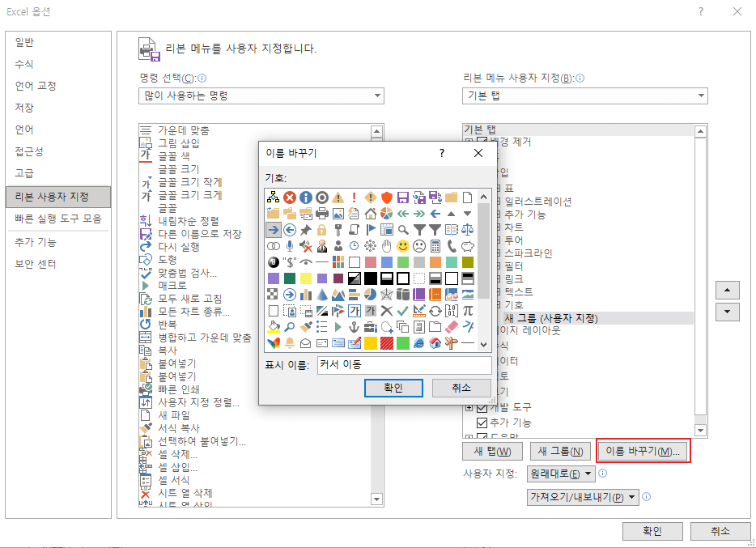Click the 표시 이름 text field
This screenshot has width=756, height=548.
tap(405, 365)
